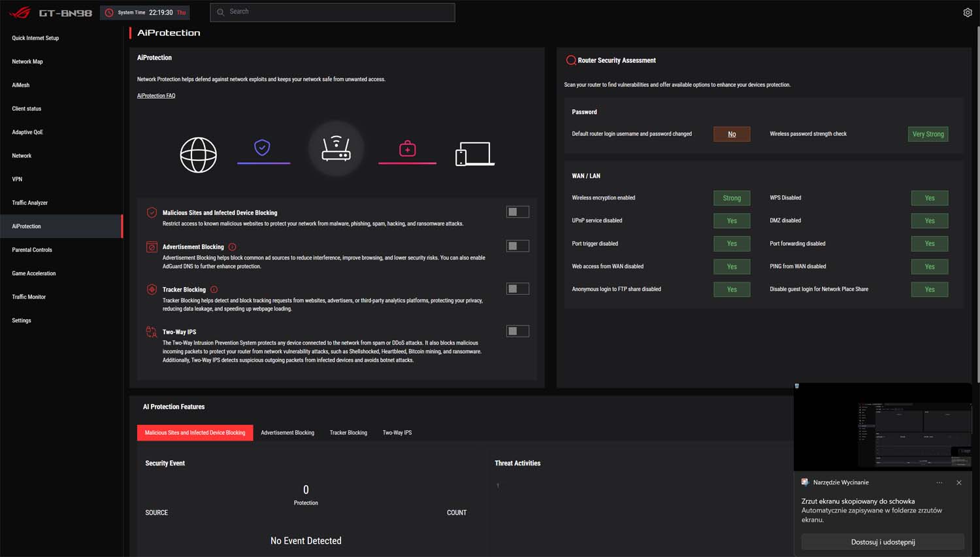Select the purple shield protection icon

click(x=262, y=148)
